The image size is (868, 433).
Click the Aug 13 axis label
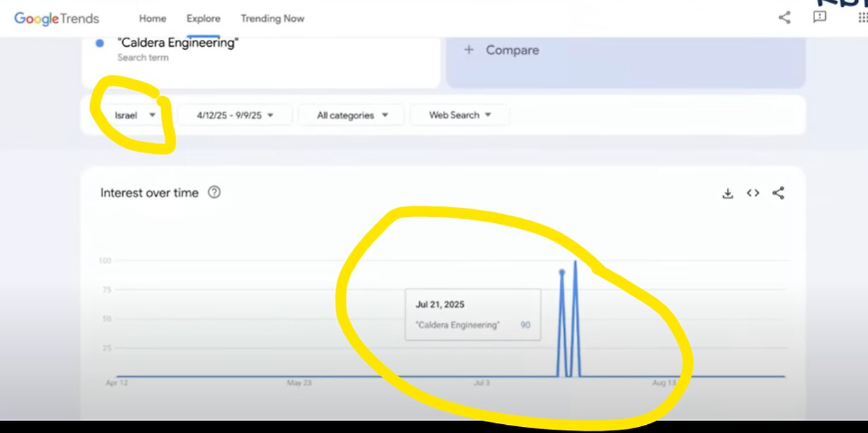[x=663, y=383]
